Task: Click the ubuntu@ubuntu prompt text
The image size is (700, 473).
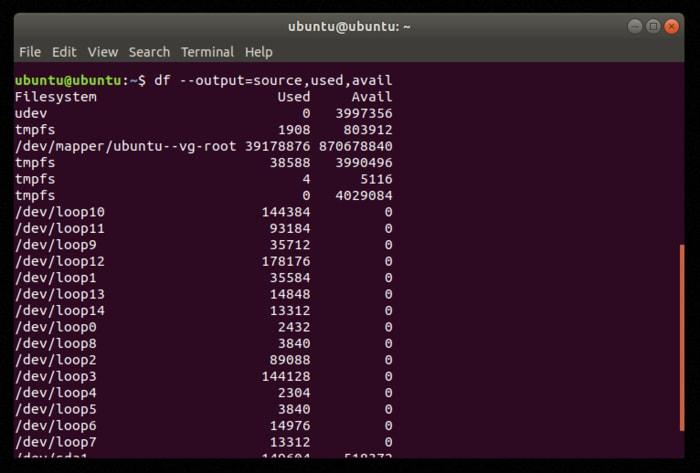Action: [68, 80]
